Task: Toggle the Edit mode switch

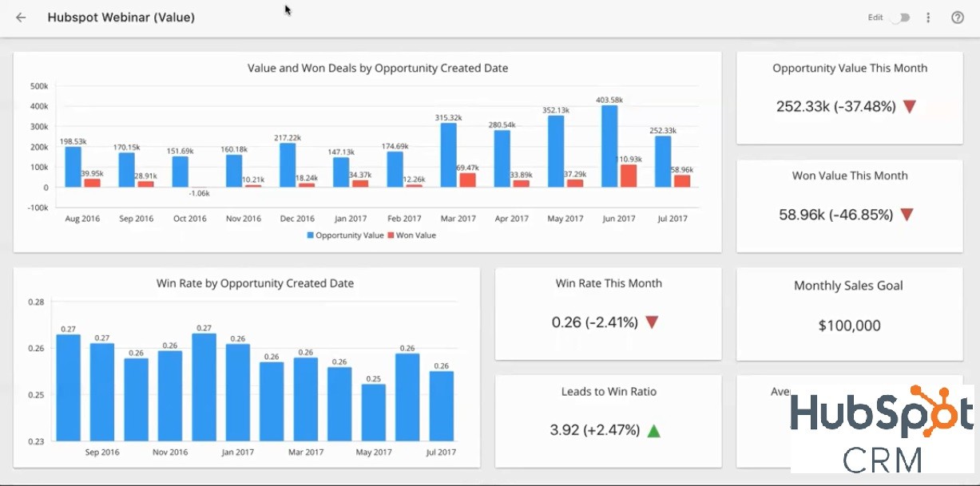Action: pos(899,18)
